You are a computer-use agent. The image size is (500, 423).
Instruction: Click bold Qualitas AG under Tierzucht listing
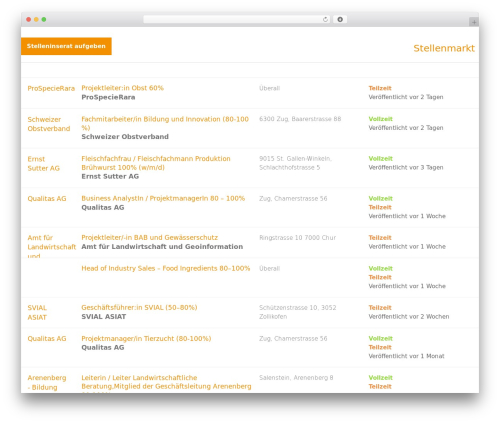pos(103,347)
